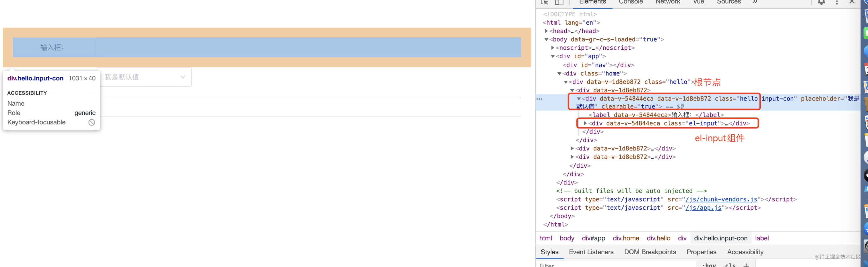This screenshot has width=868, height=267.
Task: Open the Styles pane tab
Action: (550, 252)
